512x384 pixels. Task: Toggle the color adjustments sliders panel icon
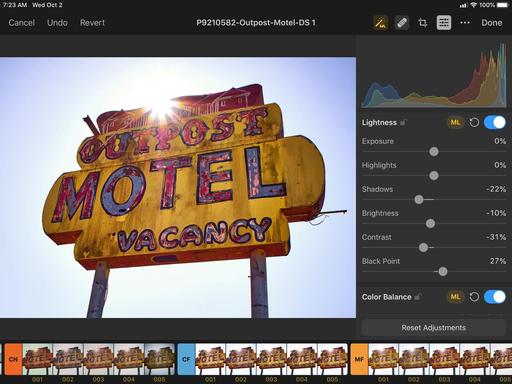(x=444, y=23)
